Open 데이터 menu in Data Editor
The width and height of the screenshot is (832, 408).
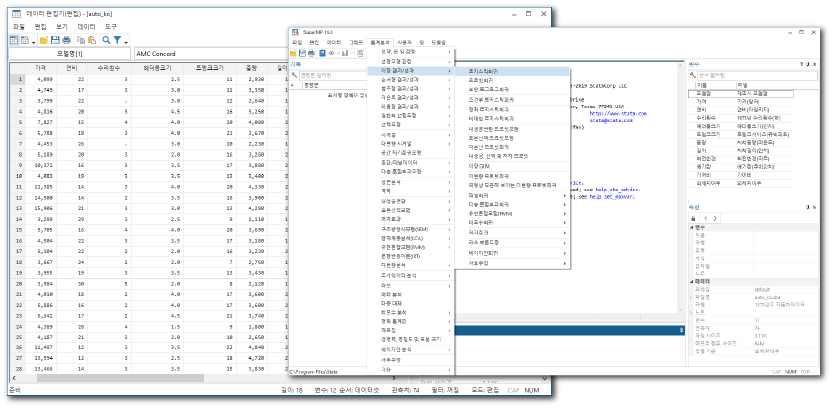tap(86, 26)
